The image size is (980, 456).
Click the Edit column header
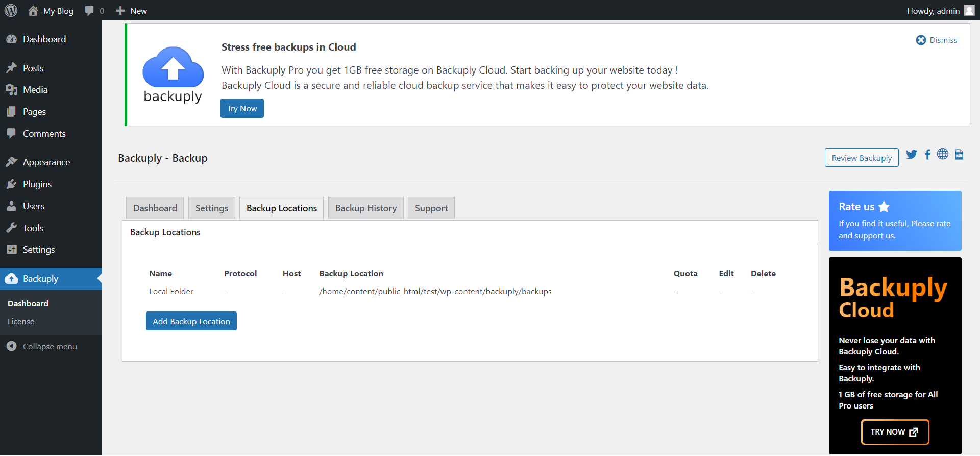pos(726,274)
